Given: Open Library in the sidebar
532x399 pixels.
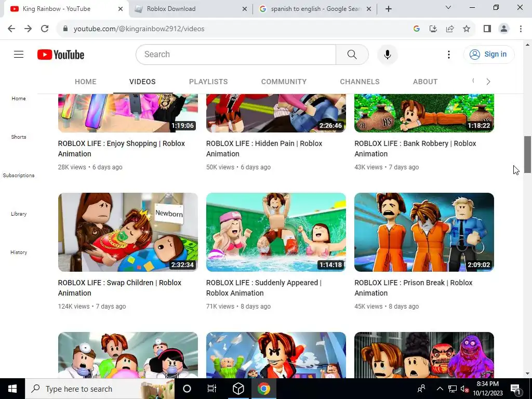Looking at the screenshot, I should [19, 214].
